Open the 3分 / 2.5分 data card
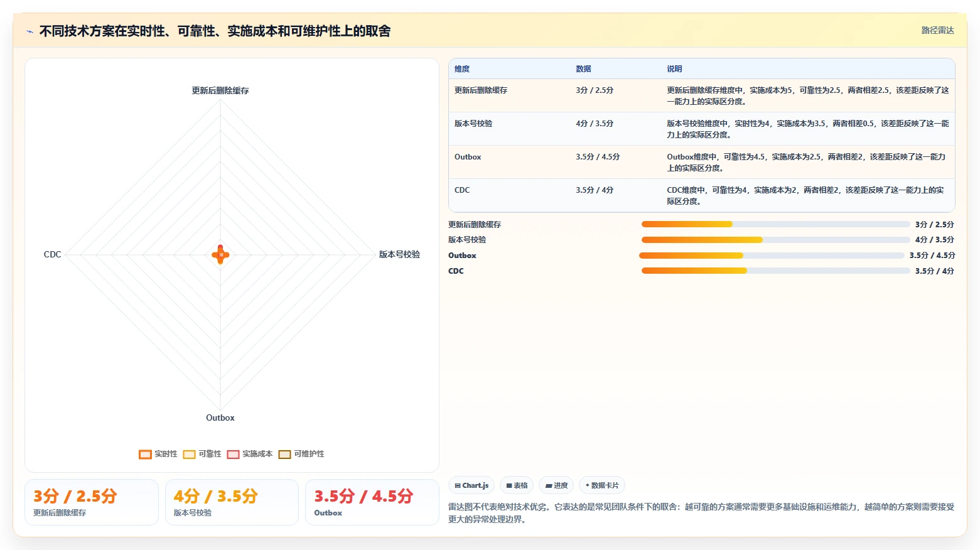Screen dimensions: 980x550 [x=92, y=502]
